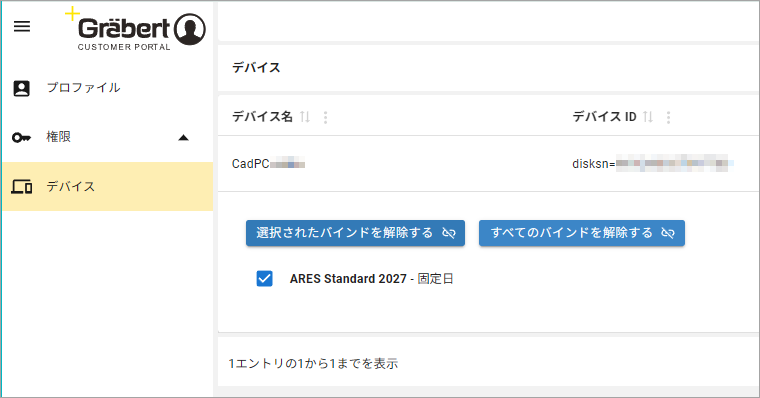760x398 pixels.
Task: Select the CadPC device row
Action: (x=489, y=164)
